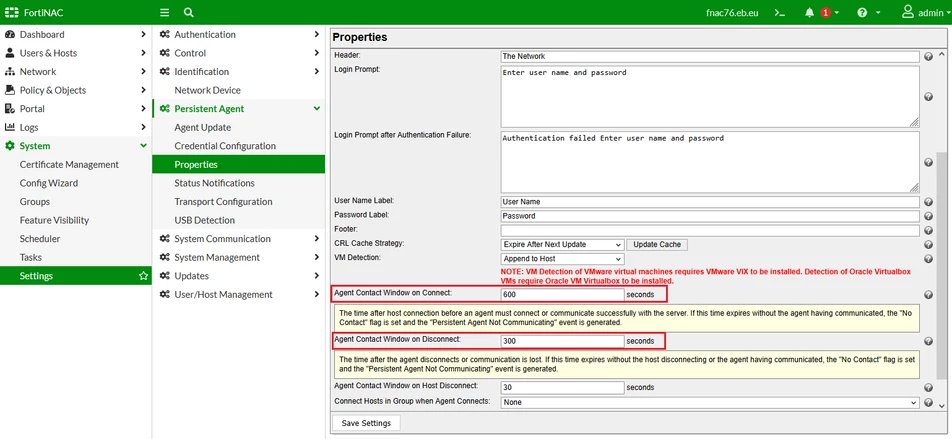Toggle the Settings favorite star
Screen dimensions: 952x439
coord(143,276)
